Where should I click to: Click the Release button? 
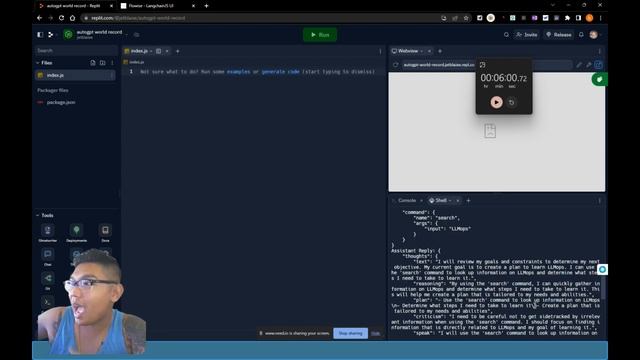pos(559,35)
